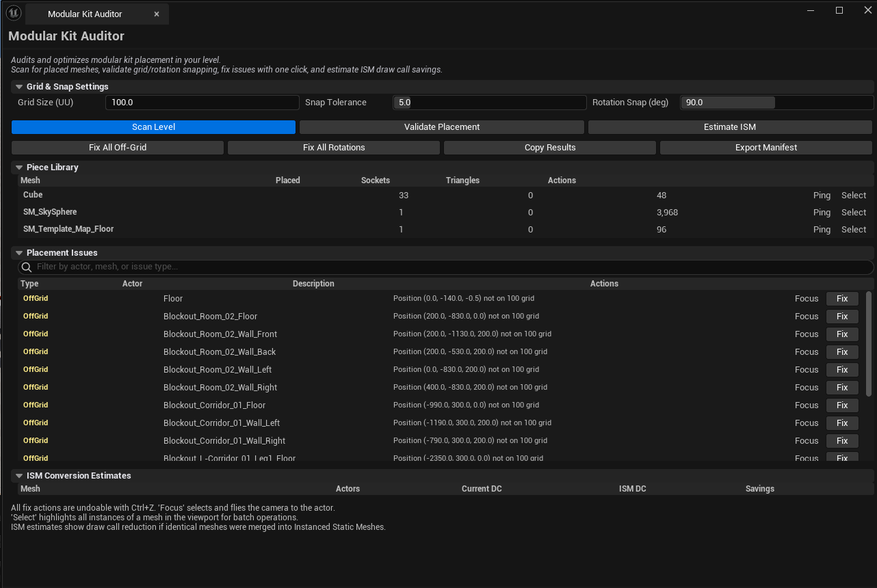Click the Sockets column header

pos(376,181)
